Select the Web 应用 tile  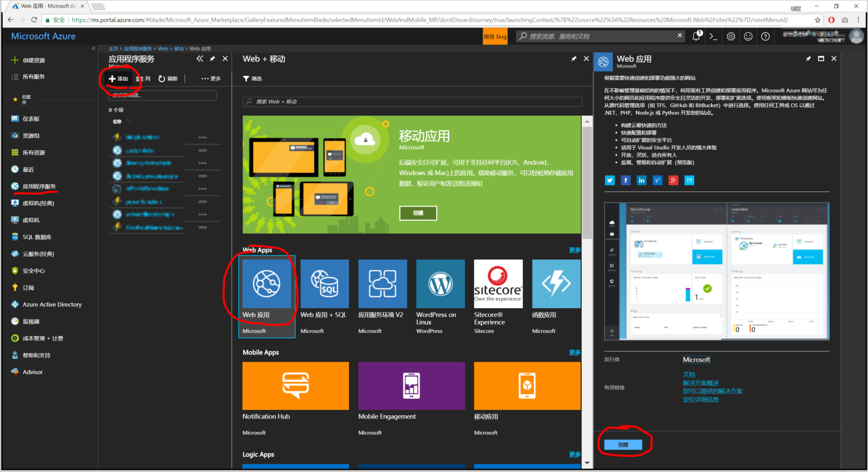point(267,296)
